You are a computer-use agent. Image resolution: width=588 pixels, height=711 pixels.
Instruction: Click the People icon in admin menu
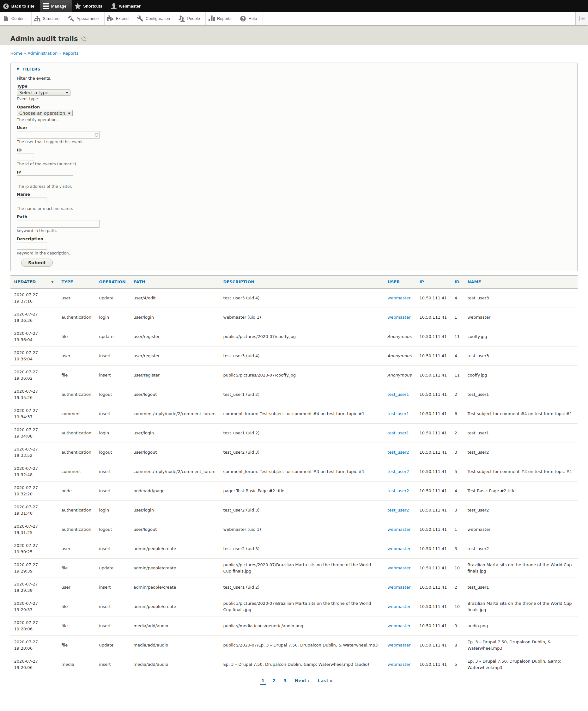coord(182,19)
